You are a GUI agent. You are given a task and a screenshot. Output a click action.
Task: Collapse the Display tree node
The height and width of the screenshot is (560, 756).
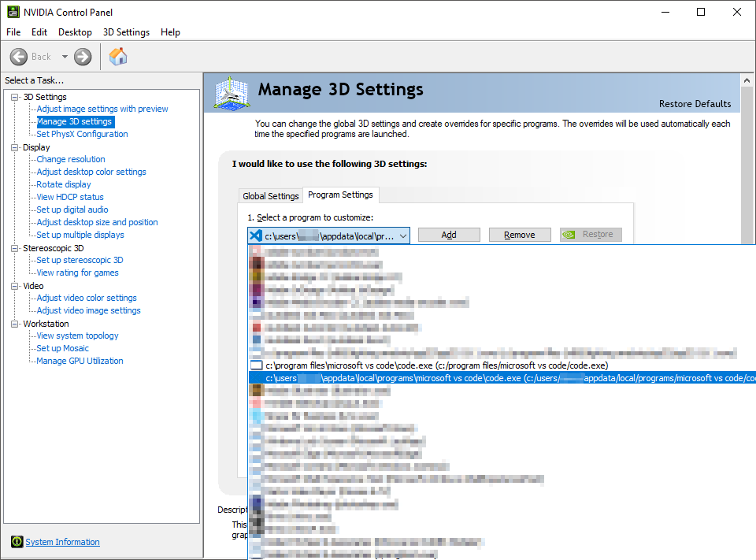(x=15, y=147)
